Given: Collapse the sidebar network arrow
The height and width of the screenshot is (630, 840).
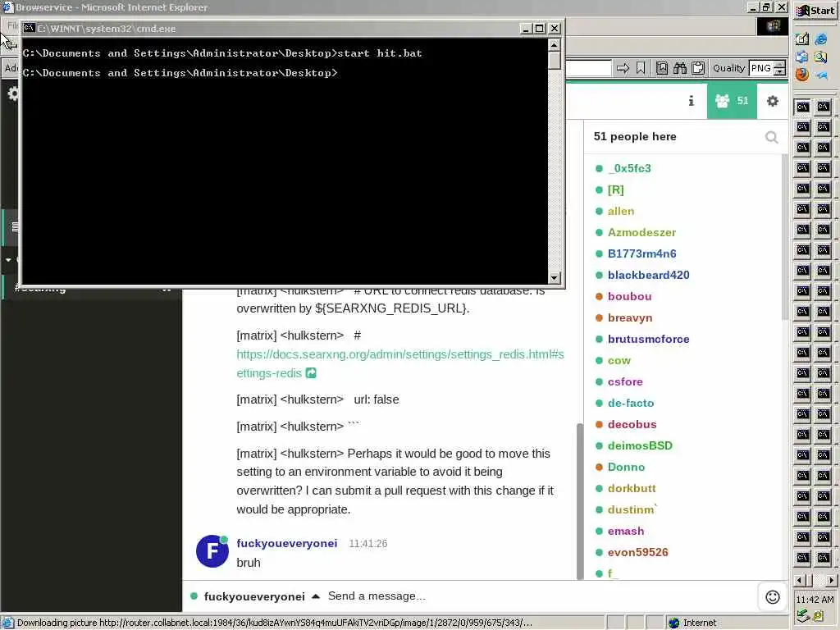Looking at the screenshot, I should click(x=8, y=260).
